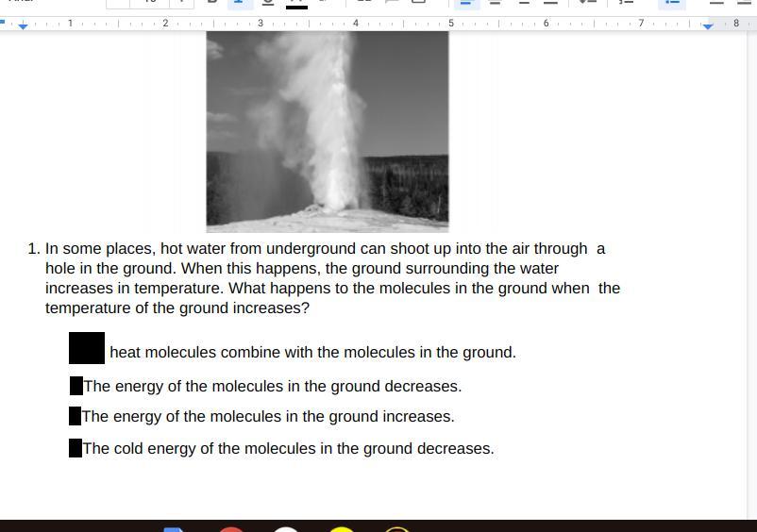
Task: Open the checklist menu in the toolbar
Action: click(x=625, y=3)
